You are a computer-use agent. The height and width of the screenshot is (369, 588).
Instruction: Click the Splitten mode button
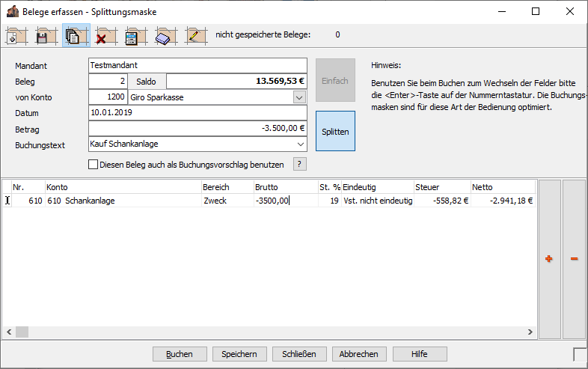coord(335,131)
